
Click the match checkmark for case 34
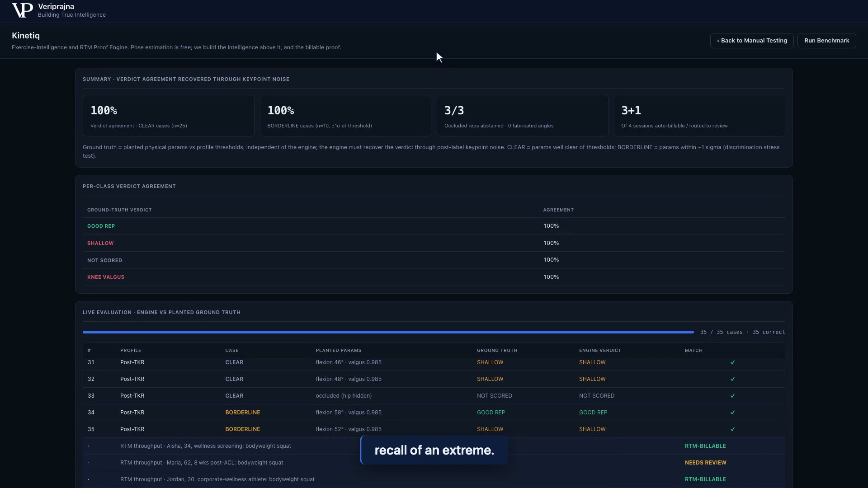coord(732,413)
